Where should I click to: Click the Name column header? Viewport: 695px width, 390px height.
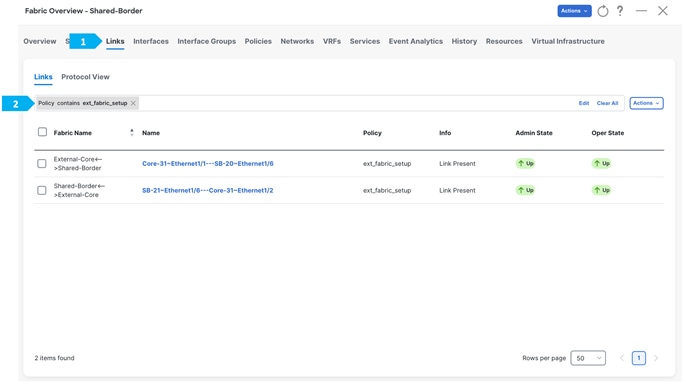click(x=151, y=133)
